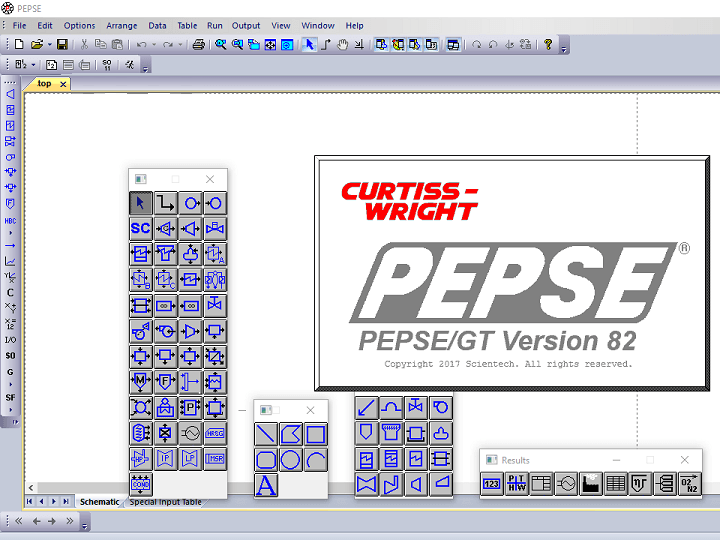The width and height of the screenshot is (720, 540).
Task: Click the O2 N2 icon in Results
Action: click(x=690, y=484)
